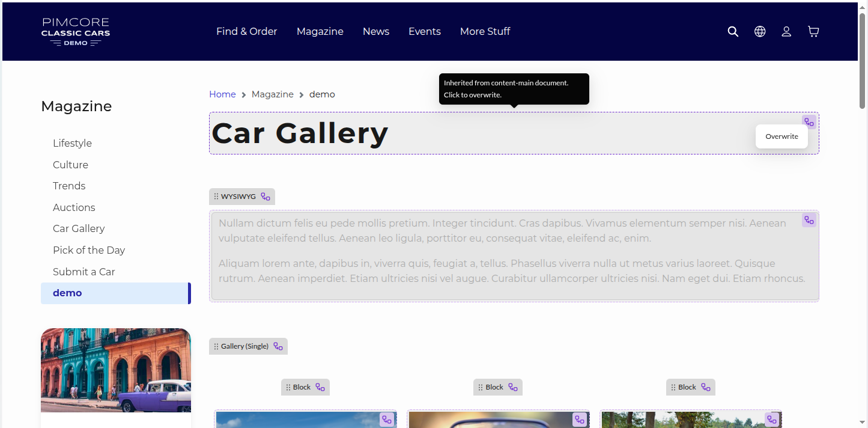The image size is (868, 428).
Task: Click the third gallery block image
Action: [691, 419]
